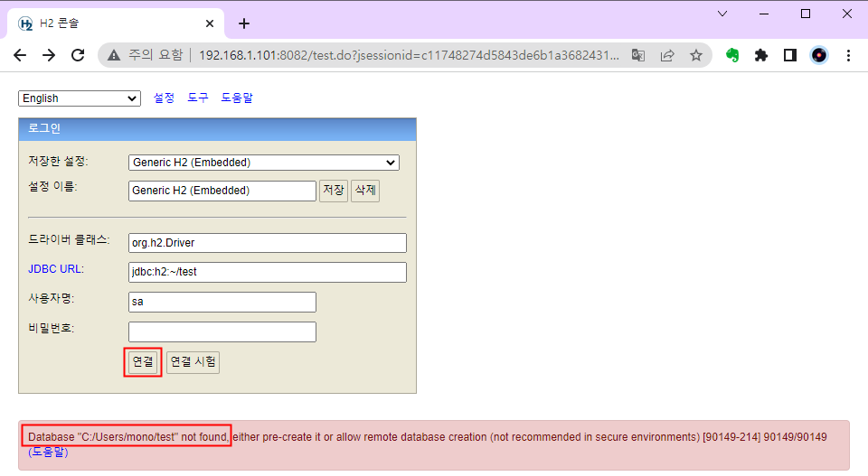This screenshot has height=476, width=868.
Task: Click the 저장 button
Action: 334,191
